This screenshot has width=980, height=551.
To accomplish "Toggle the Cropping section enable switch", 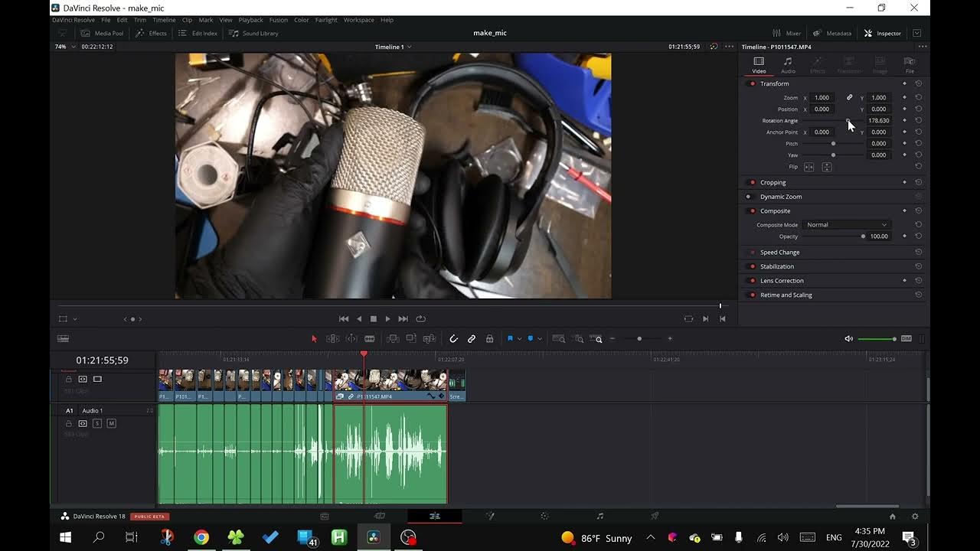I will tap(753, 182).
